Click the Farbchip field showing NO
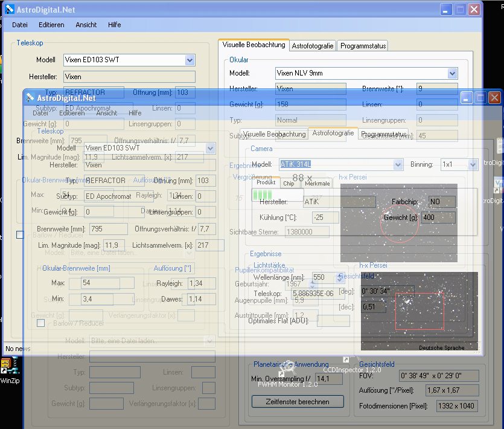Image resolution: width=504 pixels, height=429 pixels. [x=442, y=202]
